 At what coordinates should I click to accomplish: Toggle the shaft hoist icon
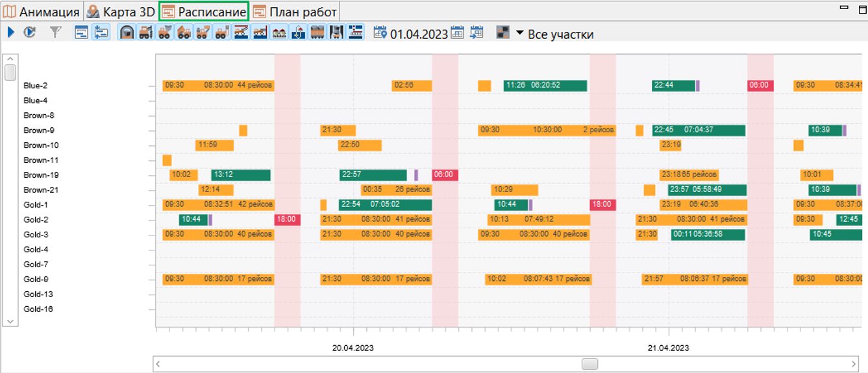pyautogui.click(x=299, y=32)
